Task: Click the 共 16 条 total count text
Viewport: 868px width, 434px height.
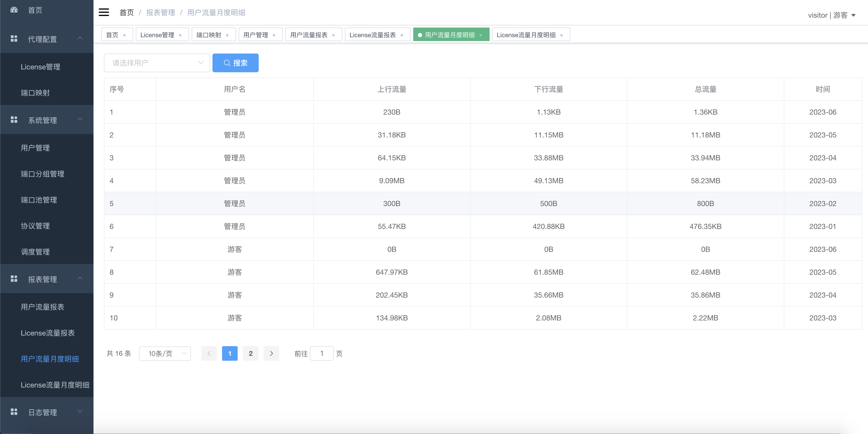Action: click(119, 353)
